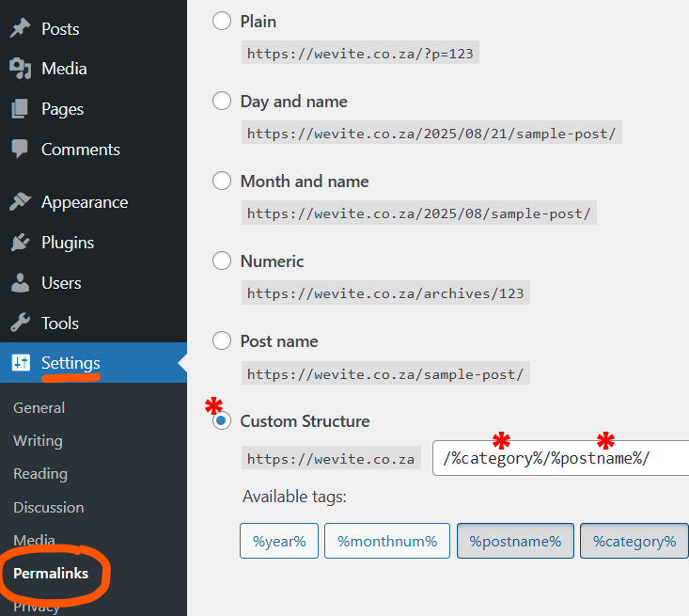
Task: Click the Available tags heading
Action: point(294,497)
